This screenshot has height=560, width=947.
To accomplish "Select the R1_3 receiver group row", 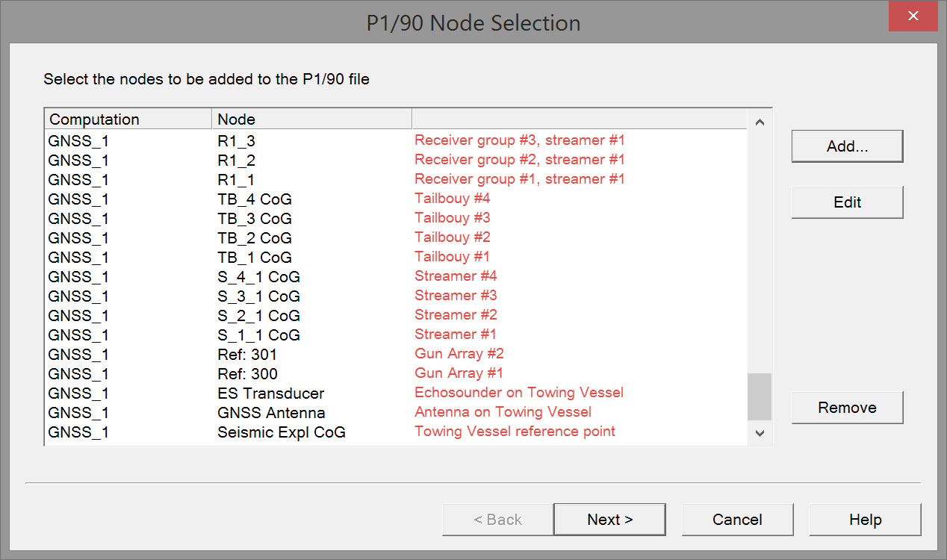I will point(237,140).
